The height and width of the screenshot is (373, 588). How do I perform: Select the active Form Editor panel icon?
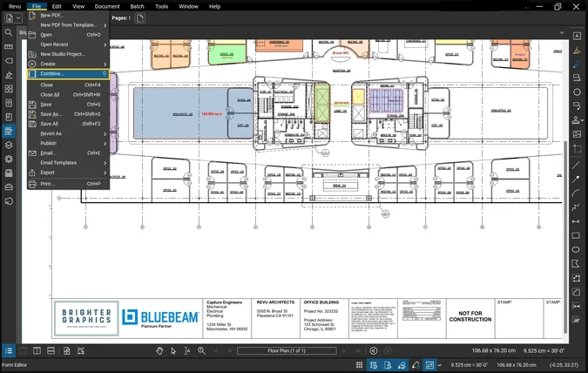coord(9,131)
